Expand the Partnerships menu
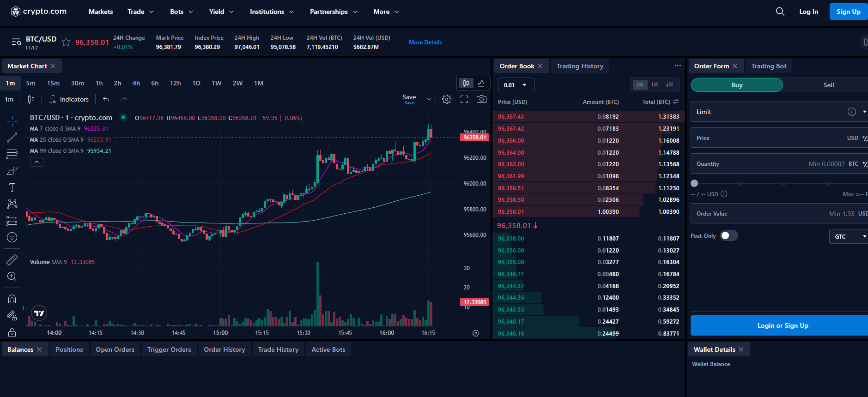Viewport: 868px width, 397px height. pyautogui.click(x=334, y=12)
